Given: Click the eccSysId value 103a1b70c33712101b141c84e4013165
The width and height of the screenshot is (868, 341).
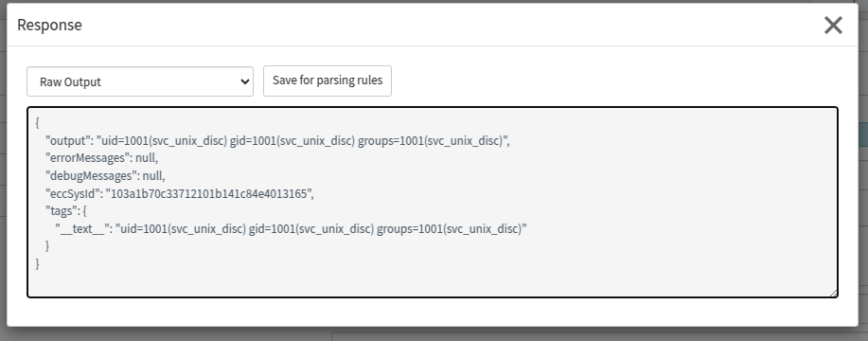Looking at the screenshot, I should (x=209, y=194).
